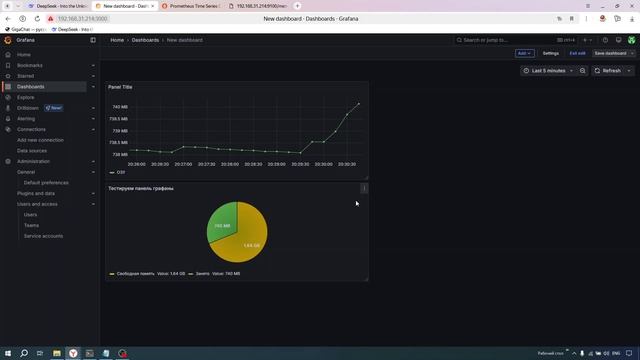Image resolution: width=640 pixels, height=360 pixels.
Task: Collapse the Starred section chevron
Action: (93, 76)
